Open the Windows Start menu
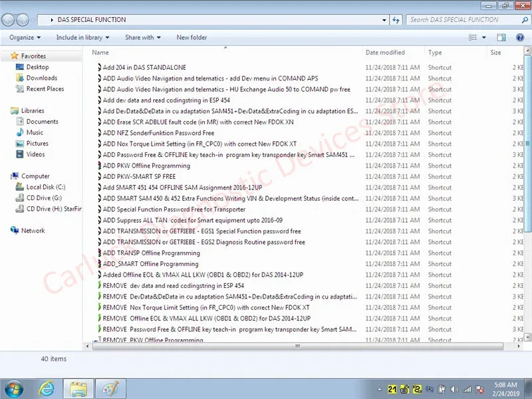This screenshot has height=399, width=532. click(x=13, y=389)
